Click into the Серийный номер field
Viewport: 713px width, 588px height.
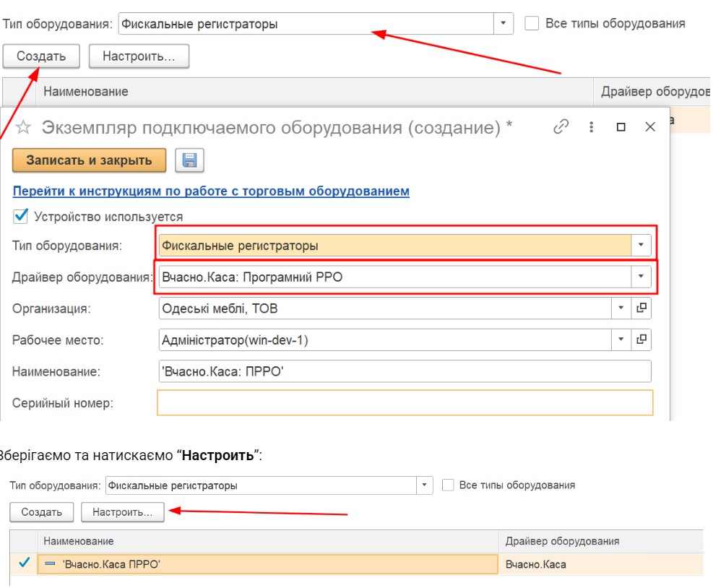[405, 403]
